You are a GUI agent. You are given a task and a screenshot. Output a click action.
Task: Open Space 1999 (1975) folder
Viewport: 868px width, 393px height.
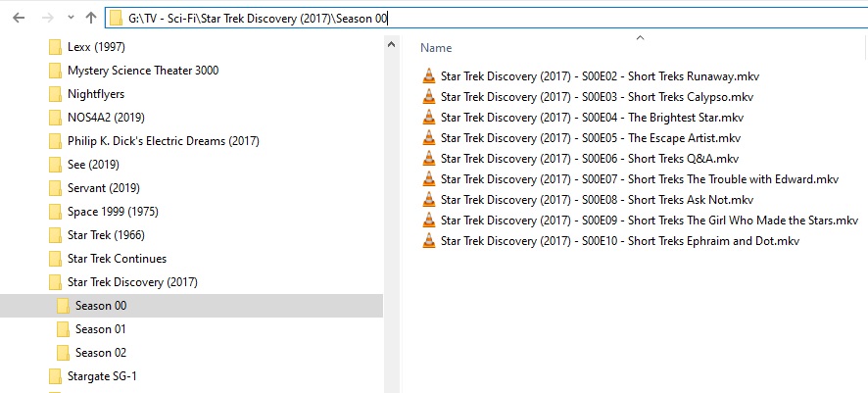click(x=113, y=212)
